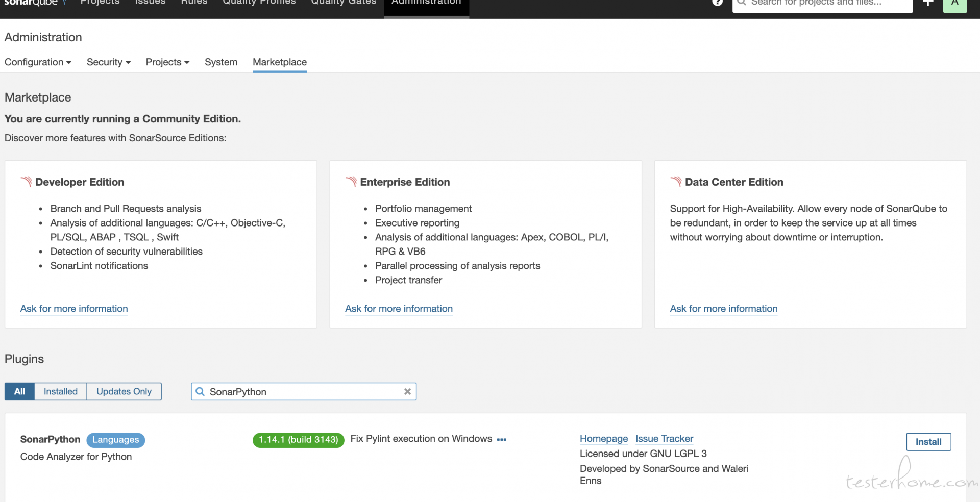Click the Data Center Edition heading

734,182
